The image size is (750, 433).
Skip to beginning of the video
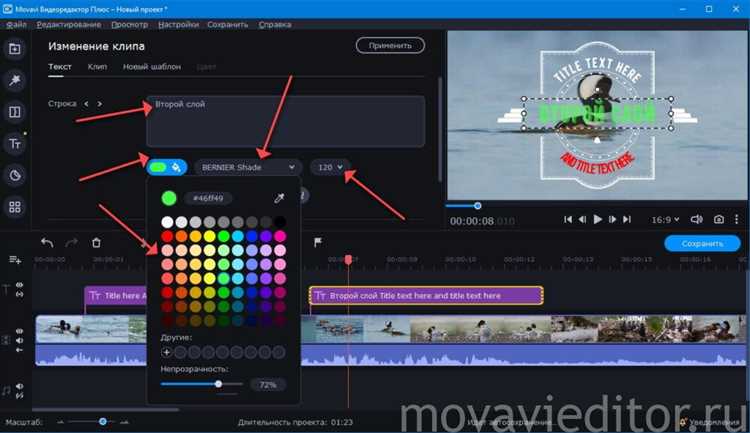pyautogui.click(x=568, y=219)
